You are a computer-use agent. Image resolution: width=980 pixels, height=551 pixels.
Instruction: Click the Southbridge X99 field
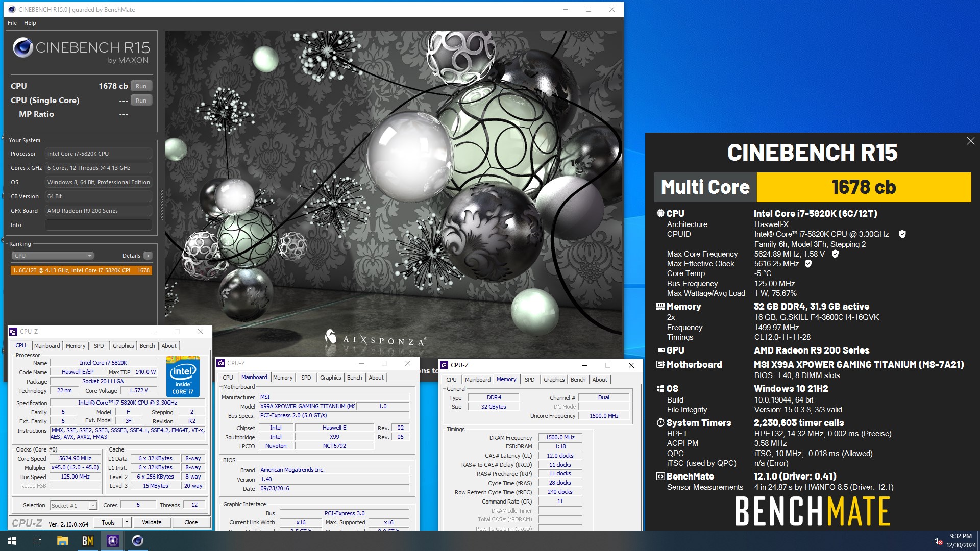(334, 437)
